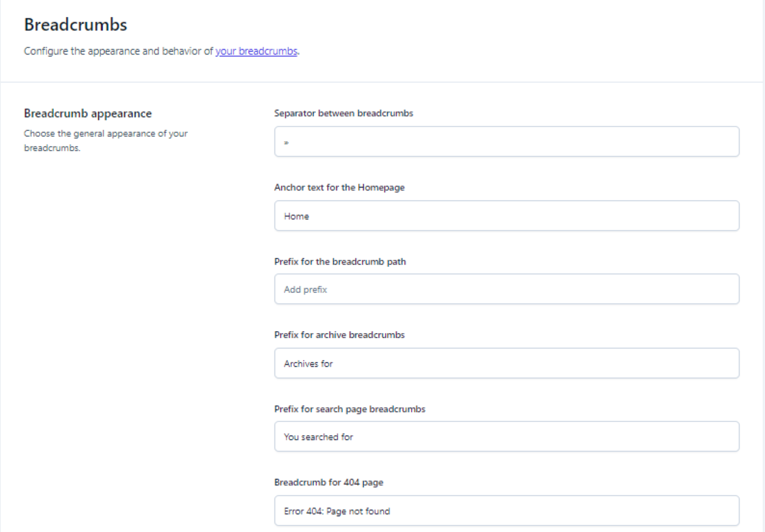Click the 'Prefix for the breadcrumb path' input
The height and width of the screenshot is (532, 765).
(506, 290)
